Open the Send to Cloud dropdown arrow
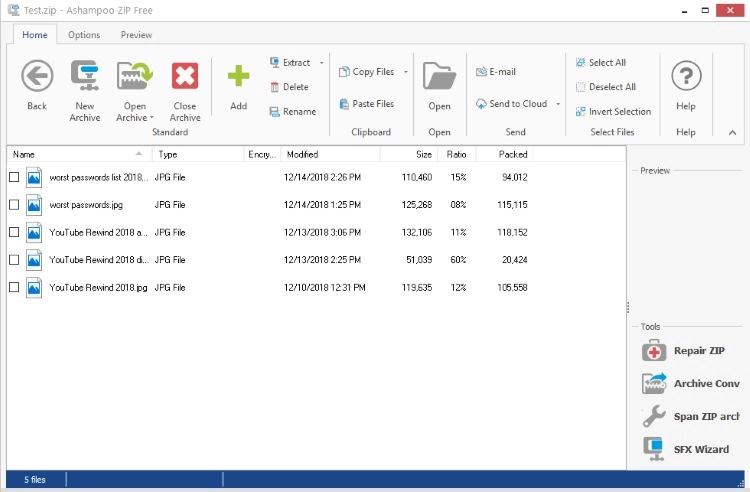The width and height of the screenshot is (750, 492). pyautogui.click(x=558, y=104)
